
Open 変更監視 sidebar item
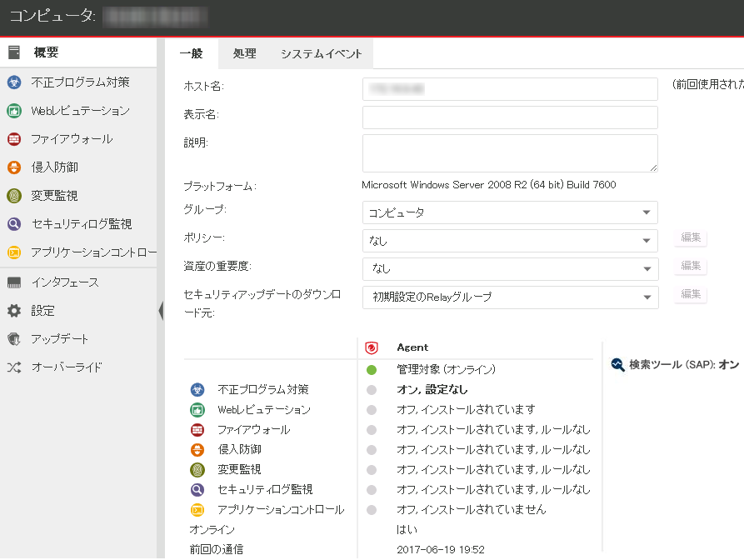(x=54, y=196)
